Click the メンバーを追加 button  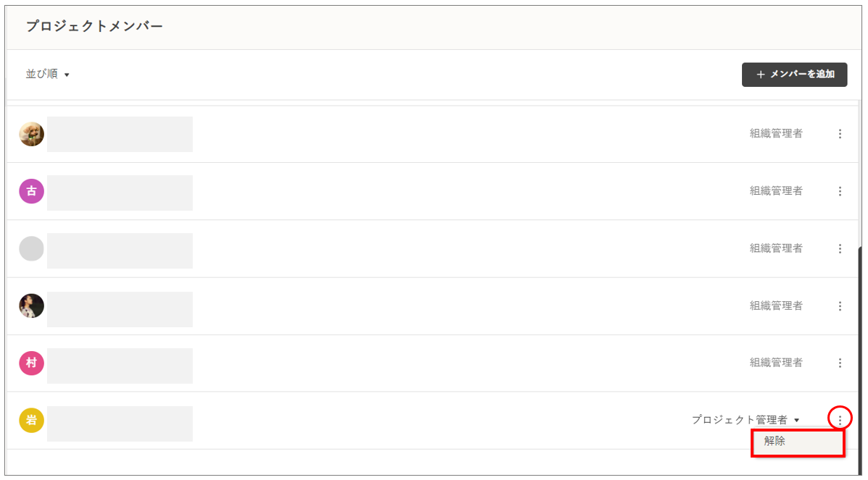[794, 75]
